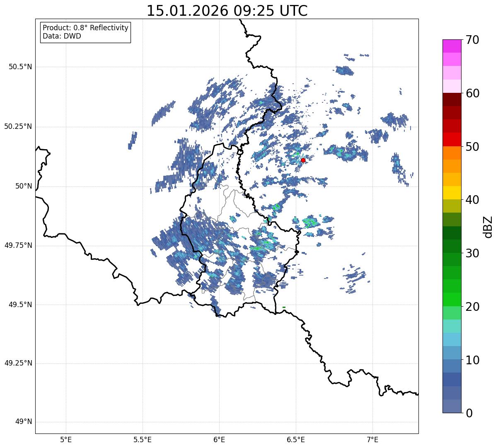Click the bright green colorbar swatch at 20 dBZ

[x=452, y=300]
